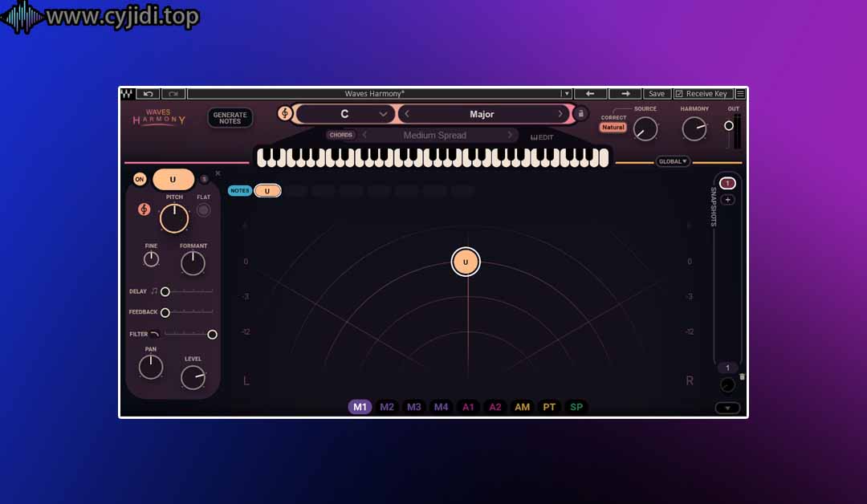Viewport: 867px width, 504px height.
Task: Click the keyboard Edit icon button
Action: (542, 137)
